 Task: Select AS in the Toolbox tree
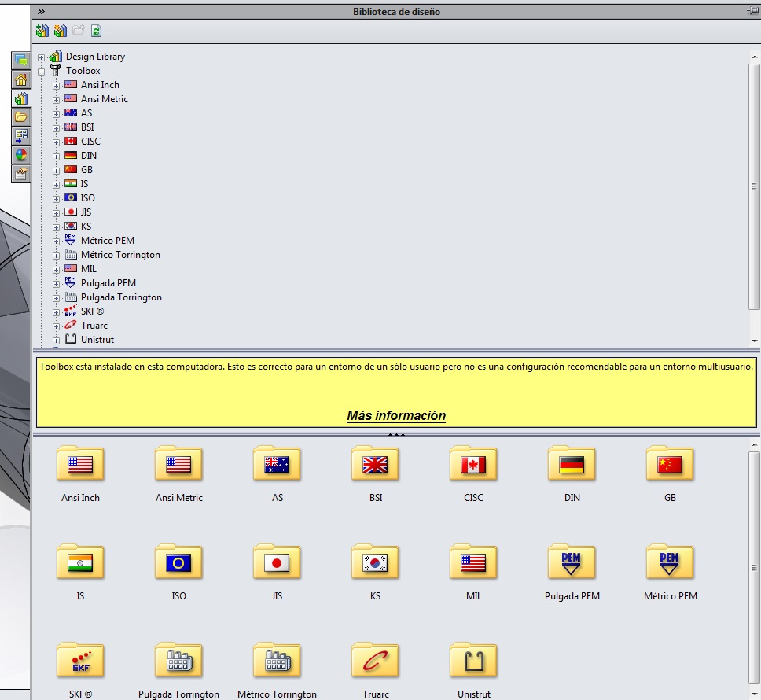[x=86, y=113]
